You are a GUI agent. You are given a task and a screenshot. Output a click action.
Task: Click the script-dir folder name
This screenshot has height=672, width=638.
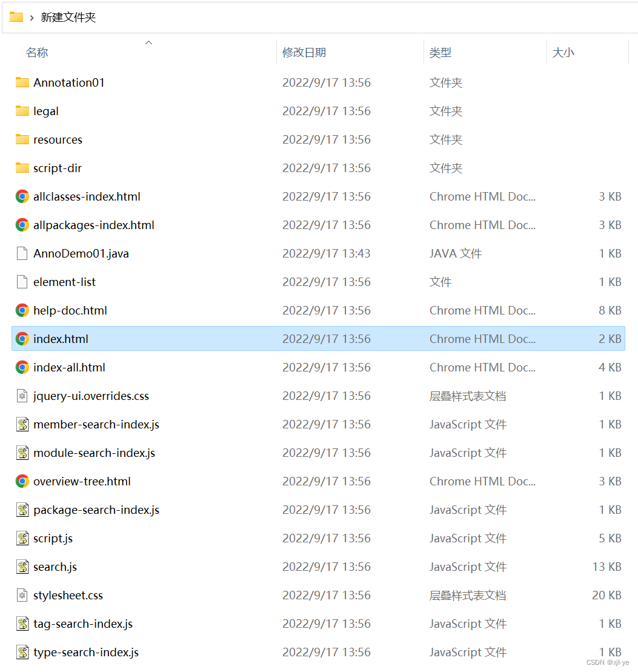point(58,168)
